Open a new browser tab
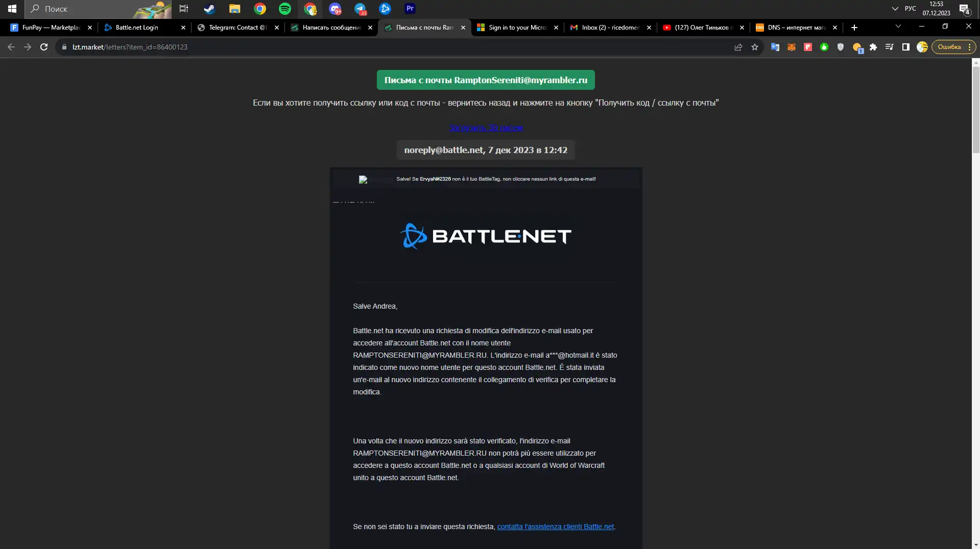This screenshot has width=980, height=549. pos(854,28)
